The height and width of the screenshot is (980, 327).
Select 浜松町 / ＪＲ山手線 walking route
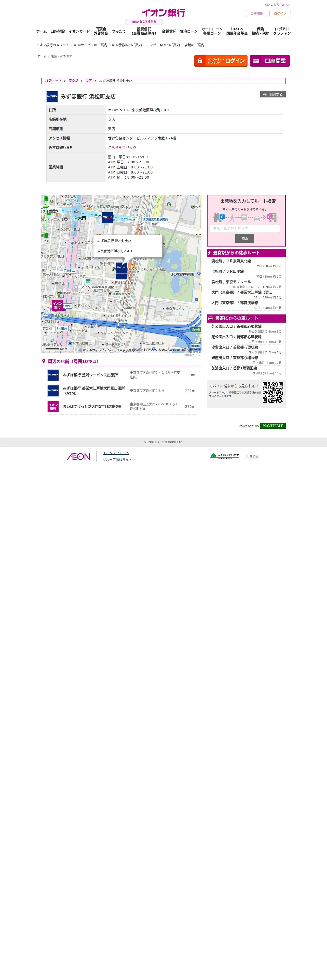246,274
